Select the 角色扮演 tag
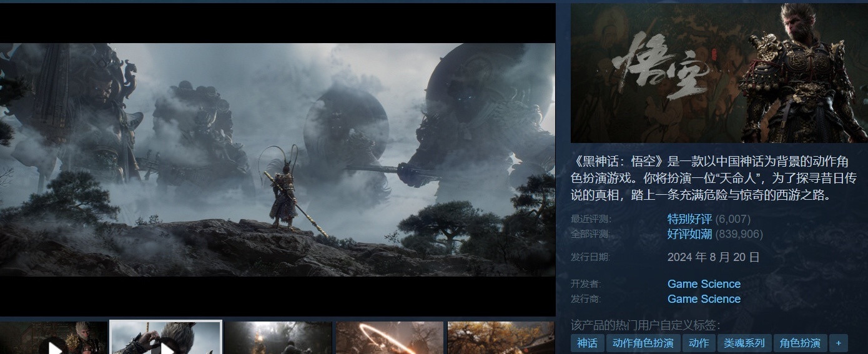Screen dimensions: 868x354 [800, 343]
